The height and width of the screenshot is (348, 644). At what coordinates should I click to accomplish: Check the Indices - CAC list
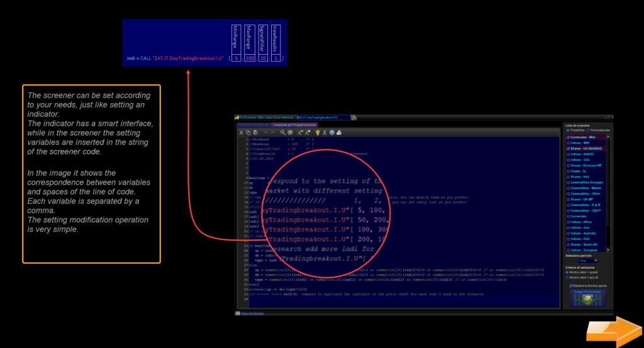[569, 160]
